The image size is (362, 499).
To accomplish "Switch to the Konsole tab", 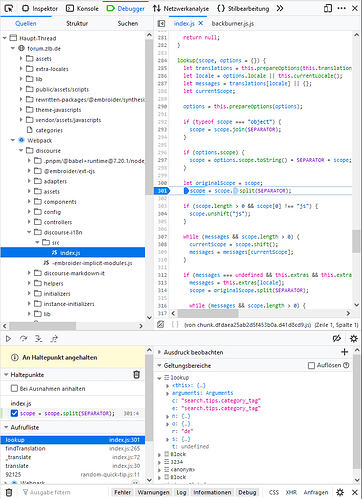I will (82, 9).
